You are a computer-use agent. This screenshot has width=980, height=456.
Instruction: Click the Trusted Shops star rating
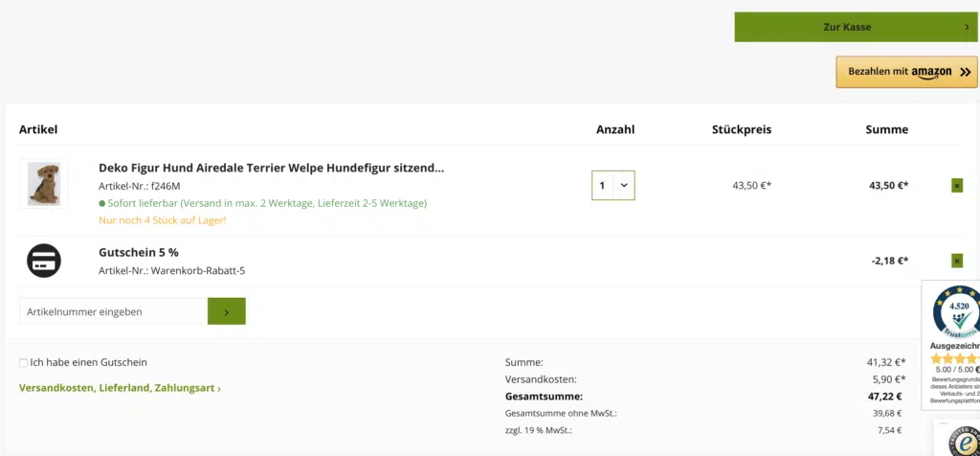point(955,357)
